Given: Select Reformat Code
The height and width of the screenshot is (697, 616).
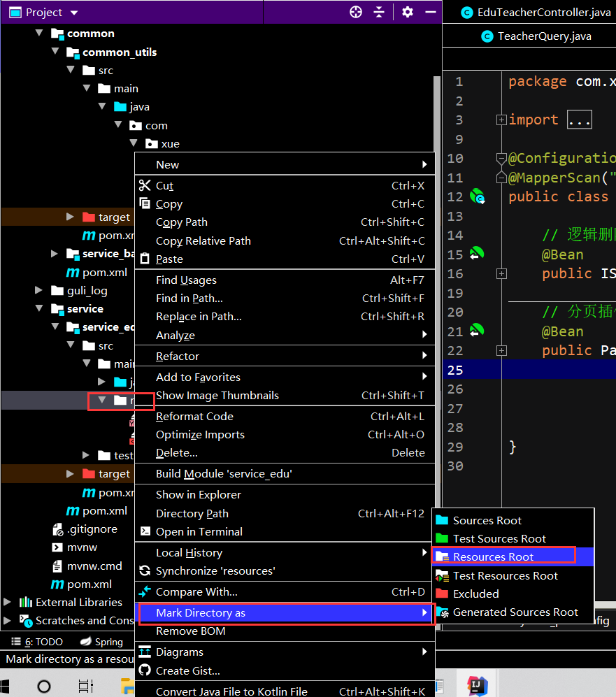Looking at the screenshot, I should point(285,417).
